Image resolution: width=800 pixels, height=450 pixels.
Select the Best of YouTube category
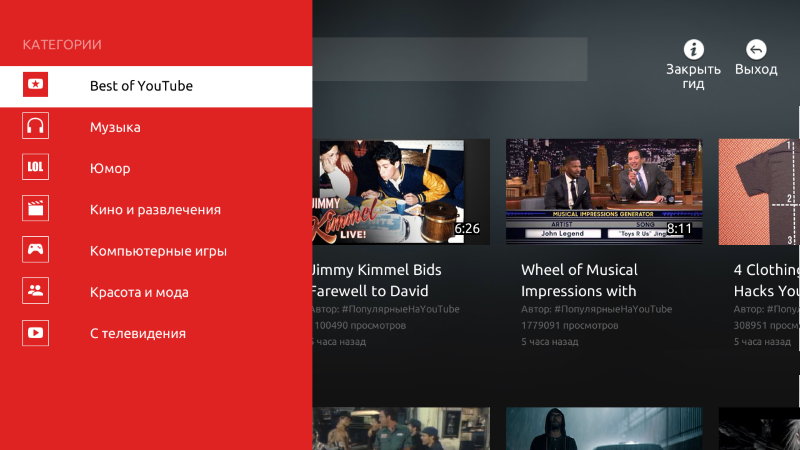156,86
